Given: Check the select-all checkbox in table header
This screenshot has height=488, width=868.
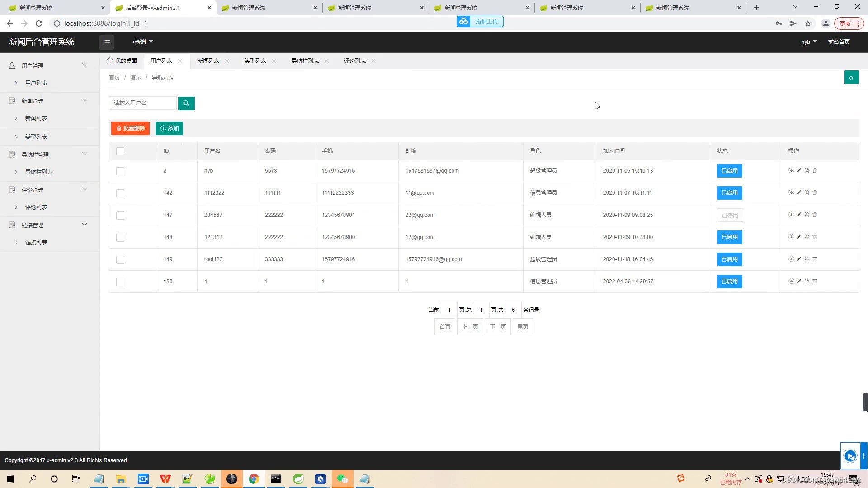Looking at the screenshot, I should 120,151.
